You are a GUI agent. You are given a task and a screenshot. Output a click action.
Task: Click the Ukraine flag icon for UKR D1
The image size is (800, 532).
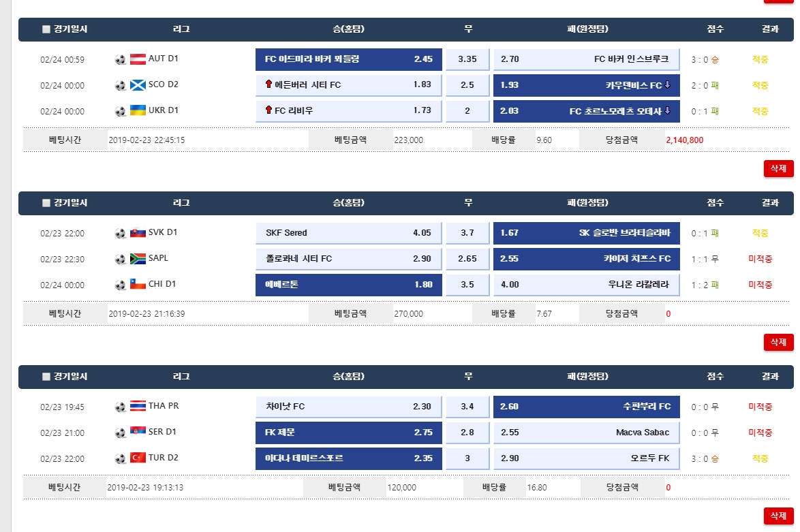(x=138, y=111)
